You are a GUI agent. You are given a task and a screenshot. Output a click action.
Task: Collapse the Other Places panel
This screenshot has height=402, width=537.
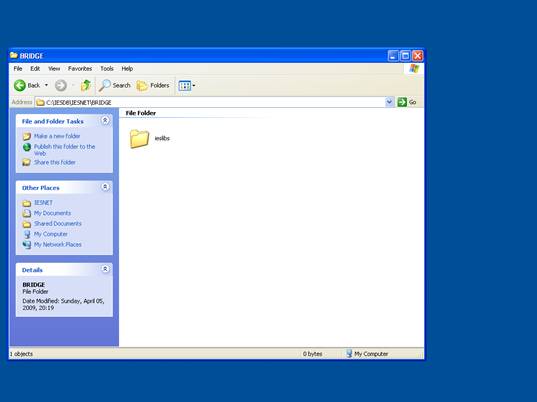[x=105, y=187]
